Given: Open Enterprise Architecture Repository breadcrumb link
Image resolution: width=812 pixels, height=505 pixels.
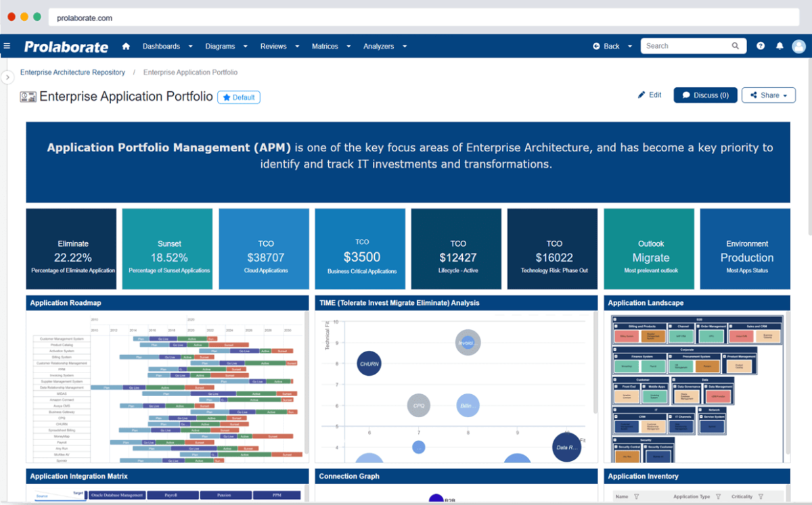Looking at the screenshot, I should [x=72, y=72].
